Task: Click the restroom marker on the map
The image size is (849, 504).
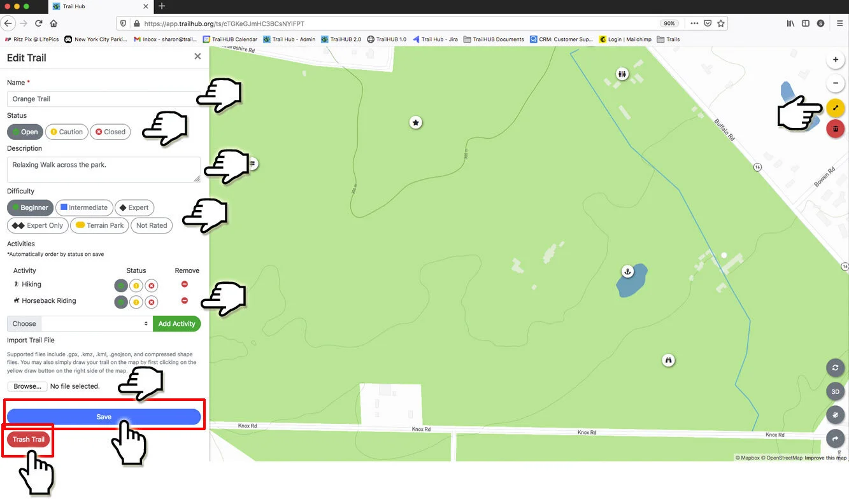Action: coord(622,74)
